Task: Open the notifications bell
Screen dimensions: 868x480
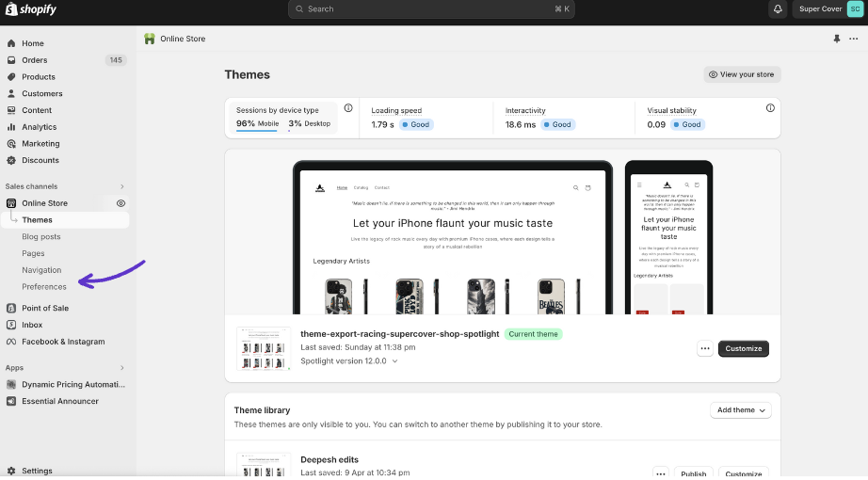Action: pyautogui.click(x=778, y=8)
